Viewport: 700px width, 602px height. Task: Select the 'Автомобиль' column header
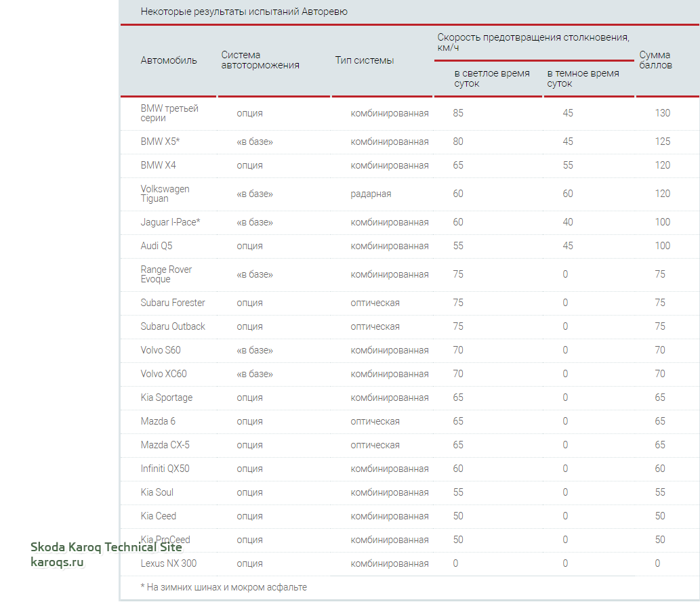tap(168, 60)
